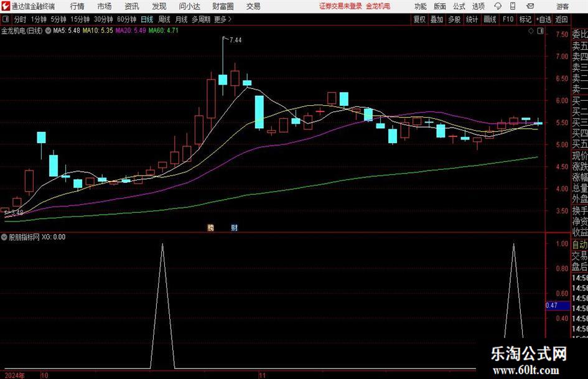Click the 叠加 overlay button
Screen dimensions: 588x379
437,19
